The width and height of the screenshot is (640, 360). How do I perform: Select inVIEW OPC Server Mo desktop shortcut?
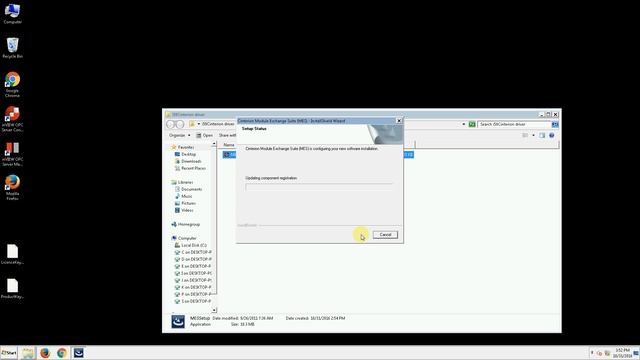(12, 153)
